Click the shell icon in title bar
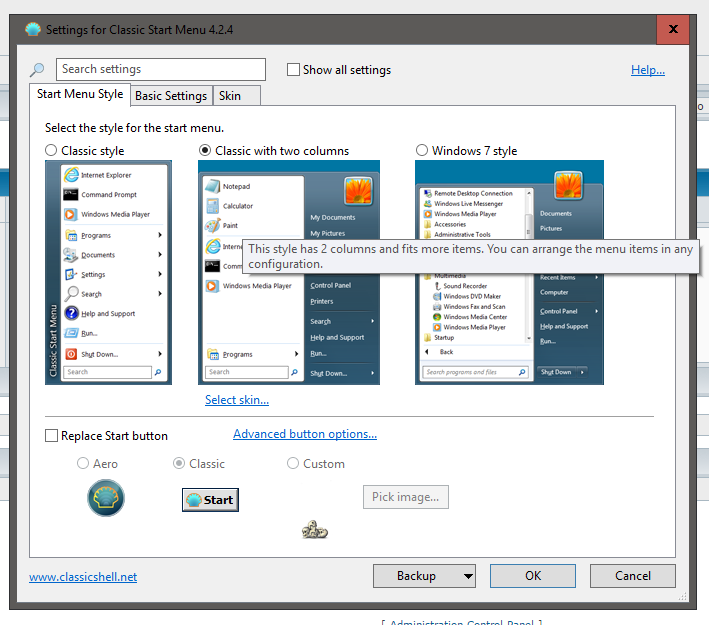This screenshot has width=709, height=625. (x=33, y=29)
